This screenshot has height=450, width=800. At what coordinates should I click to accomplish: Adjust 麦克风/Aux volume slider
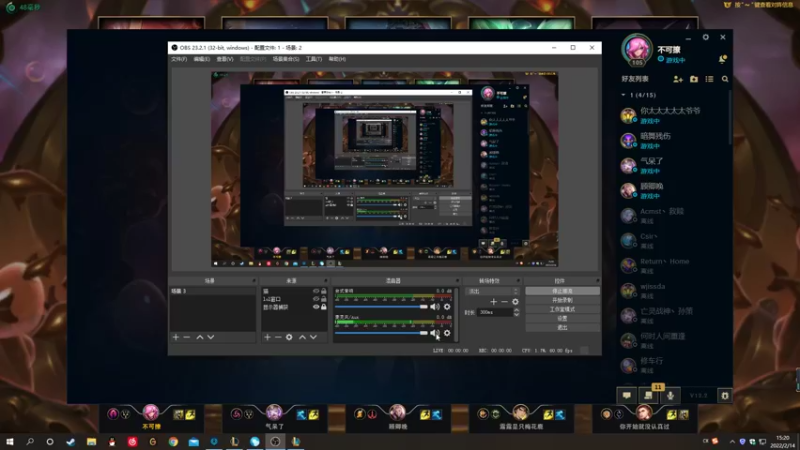(x=381, y=333)
